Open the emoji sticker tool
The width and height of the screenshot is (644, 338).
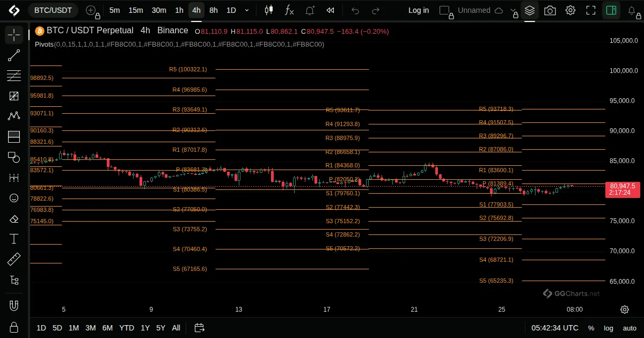click(x=14, y=198)
